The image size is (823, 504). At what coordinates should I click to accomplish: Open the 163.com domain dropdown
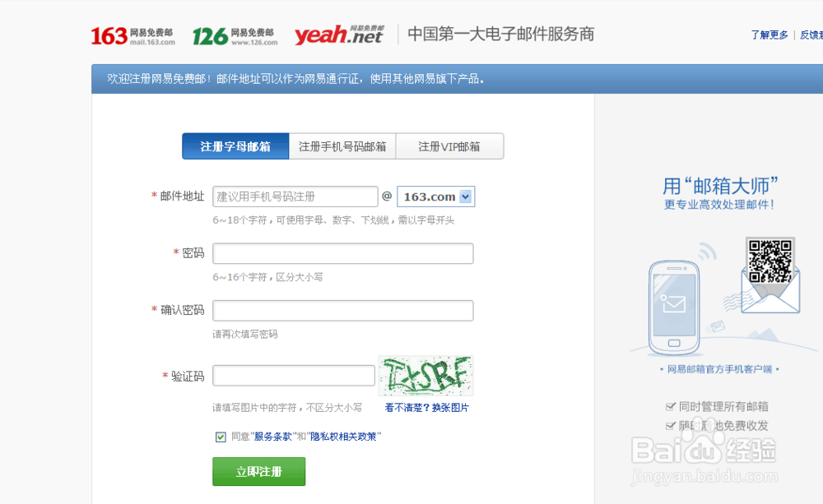click(435, 197)
